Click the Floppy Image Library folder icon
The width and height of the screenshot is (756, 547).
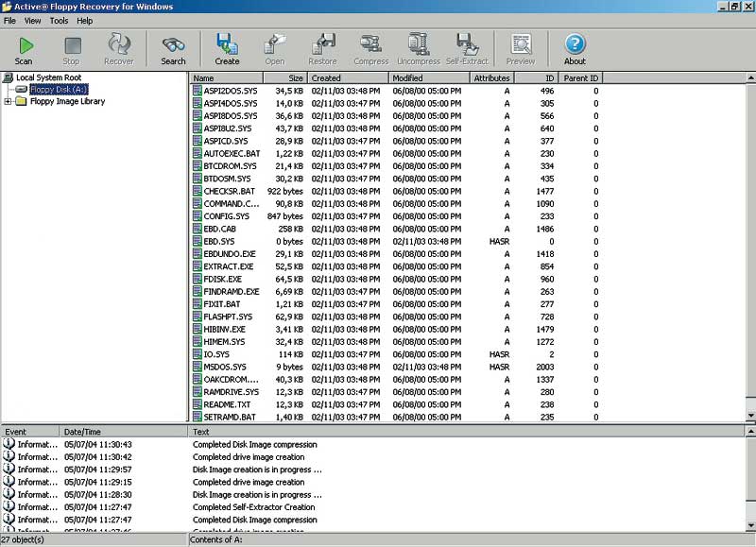point(21,101)
